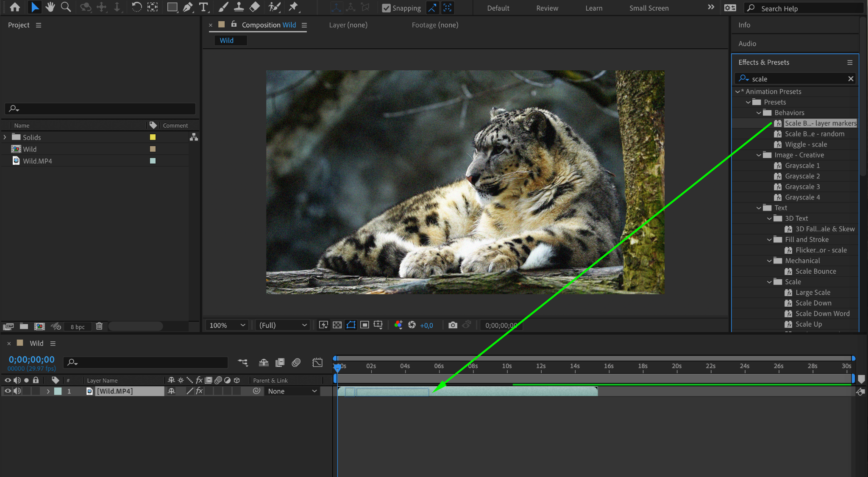The image size is (868, 477).
Task: Select the Puppet Pin tool
Action: click(x=293, y=7)
